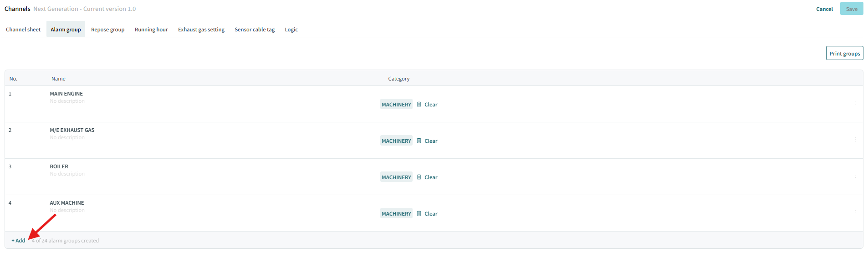This screenshot has width=868, height=267.
Task: Open MACHINERY category tag for AUX MACHINE
Action: tap(396, 213)
